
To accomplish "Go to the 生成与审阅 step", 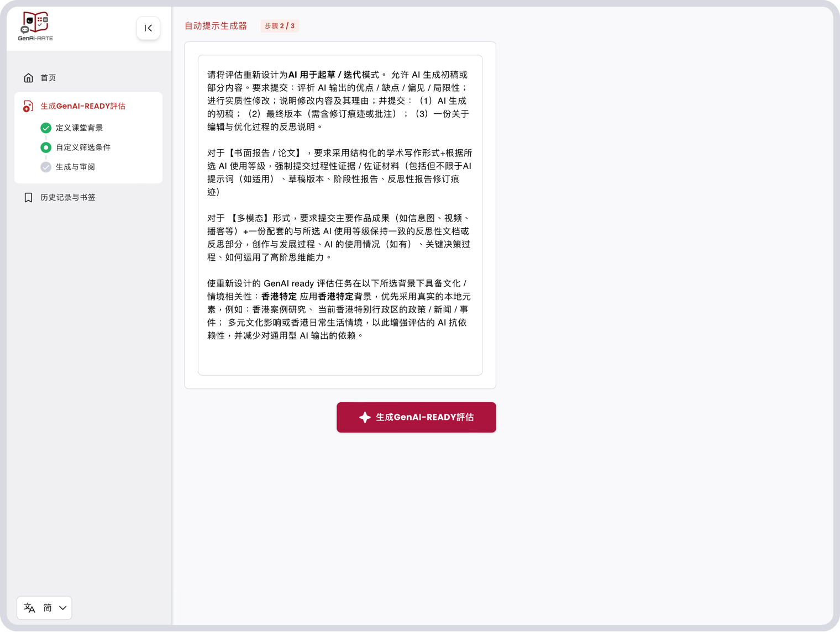I will (75, 167).
